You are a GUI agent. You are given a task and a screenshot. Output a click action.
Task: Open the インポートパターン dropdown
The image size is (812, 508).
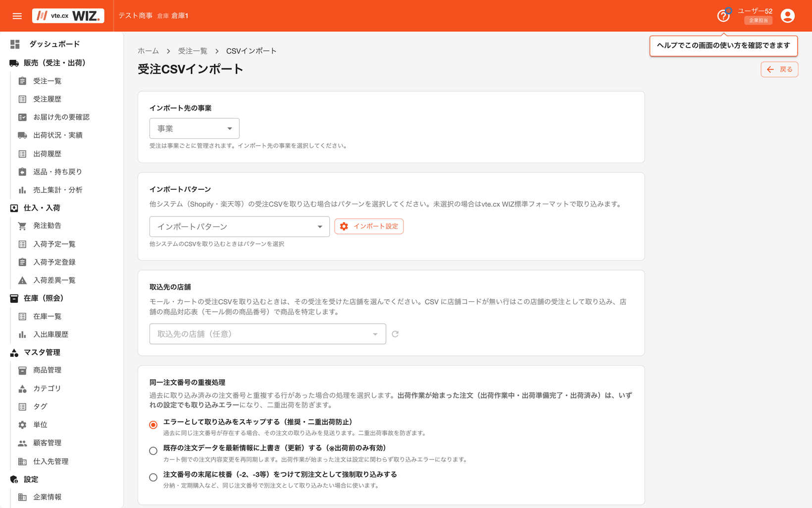pos(240,226)
